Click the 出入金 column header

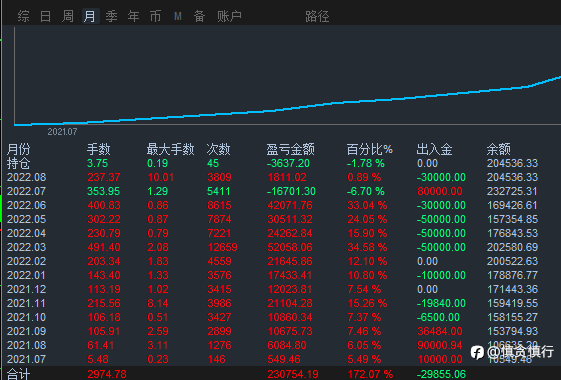point(434,149)
